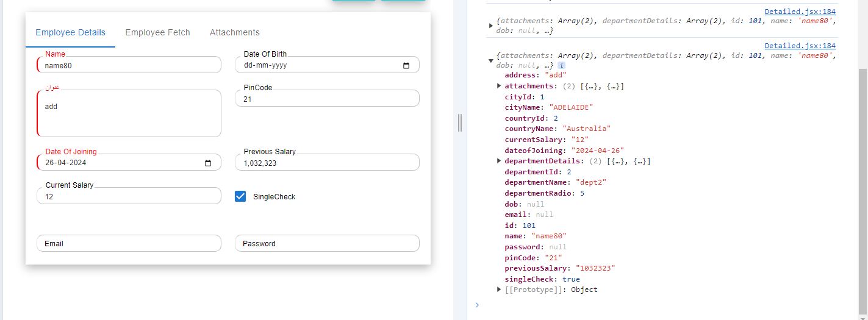
Task: Click the info badge beside the expanded object
Action: tap(561, 65)
